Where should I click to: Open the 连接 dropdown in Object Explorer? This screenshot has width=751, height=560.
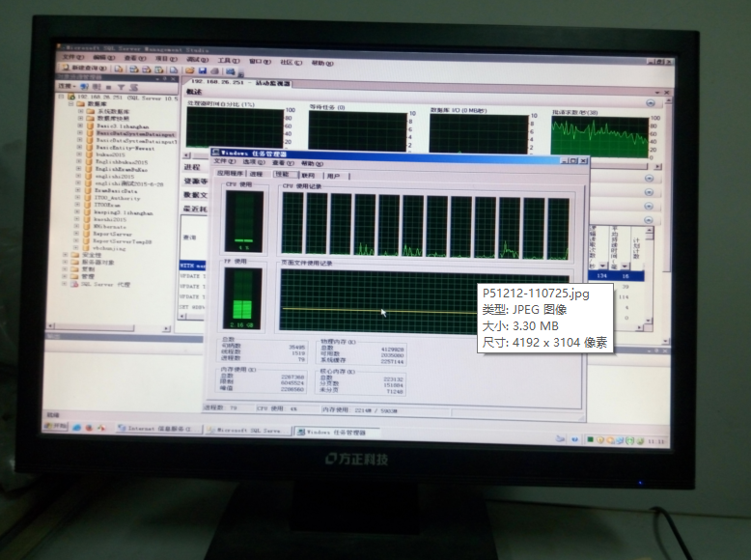(68, 86)
